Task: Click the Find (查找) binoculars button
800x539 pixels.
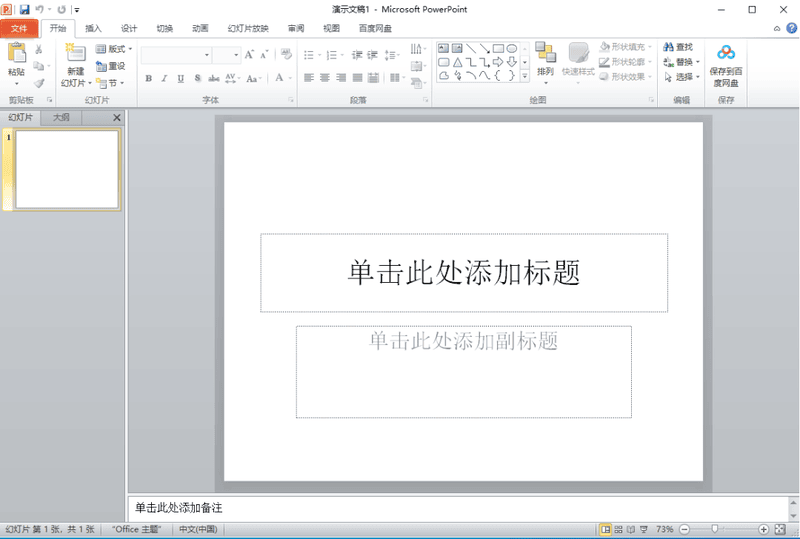Action: click(x=678, y=47)
